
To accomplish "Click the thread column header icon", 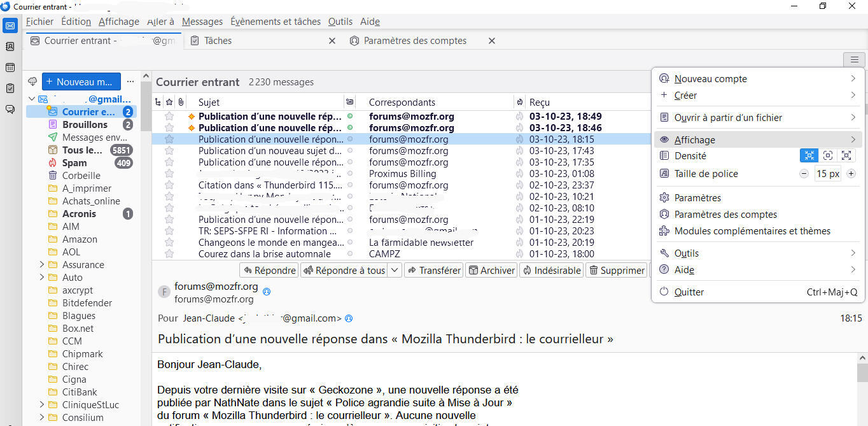I will (x=158, y=102).
